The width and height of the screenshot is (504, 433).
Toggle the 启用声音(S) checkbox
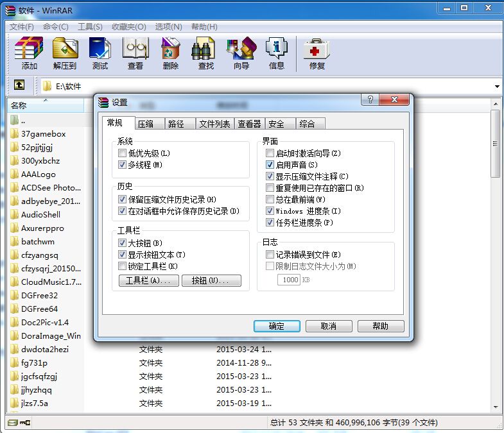270,164
